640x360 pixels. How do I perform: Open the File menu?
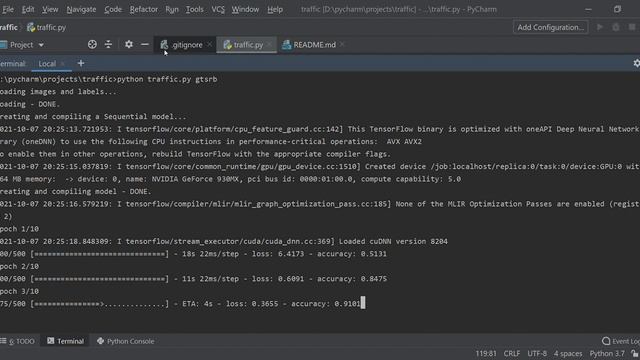(7, 9)
